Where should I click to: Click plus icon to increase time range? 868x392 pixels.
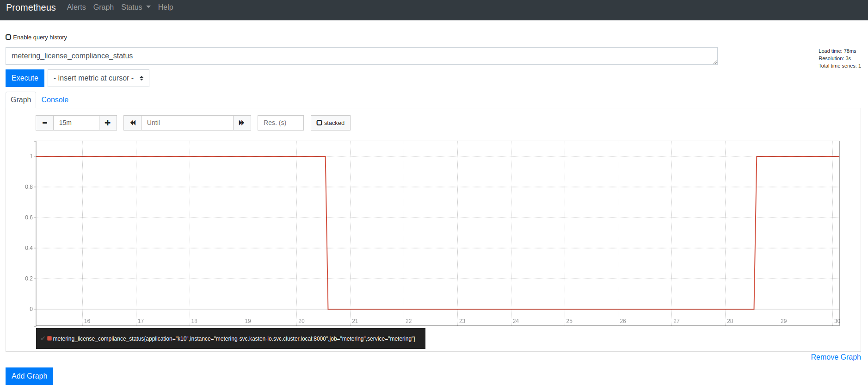click(108, 123)
